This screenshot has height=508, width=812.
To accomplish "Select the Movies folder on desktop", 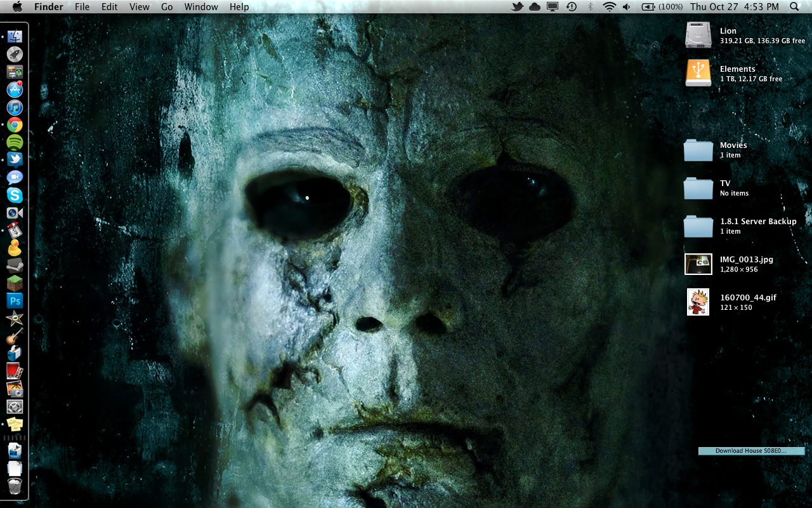I will click(x=698, y=150).
